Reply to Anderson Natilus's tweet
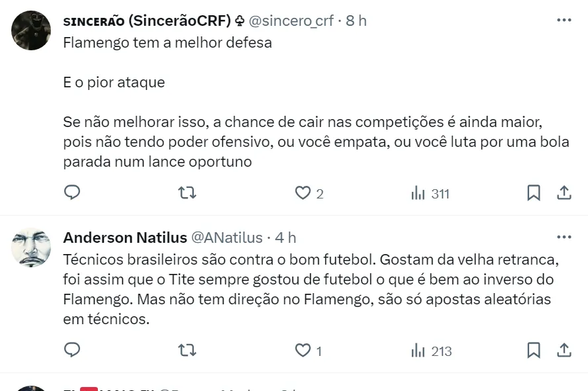588x391 pixels. pyautogui.click(x=72, y=350)
